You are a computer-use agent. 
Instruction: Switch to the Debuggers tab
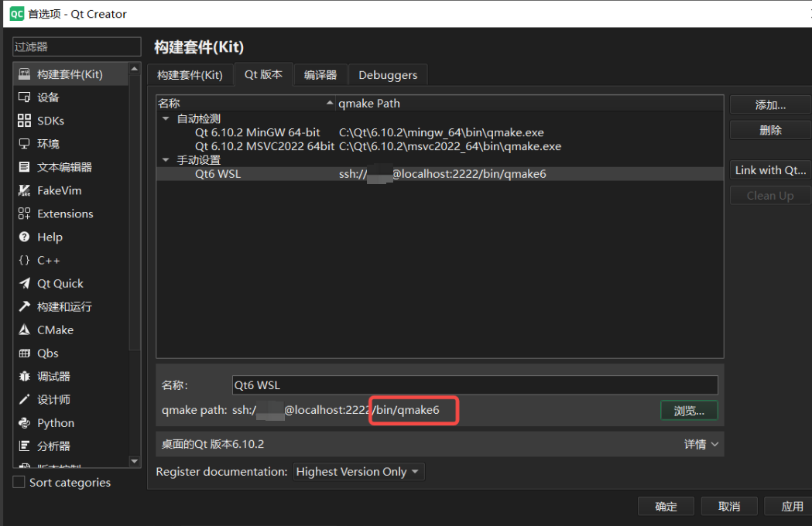pos(388,75)
